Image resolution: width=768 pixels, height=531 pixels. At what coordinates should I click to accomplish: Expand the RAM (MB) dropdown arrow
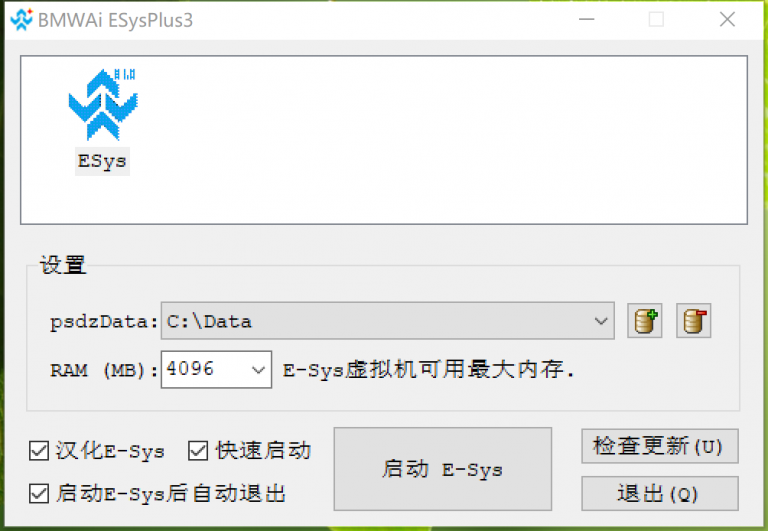(258, 370)
